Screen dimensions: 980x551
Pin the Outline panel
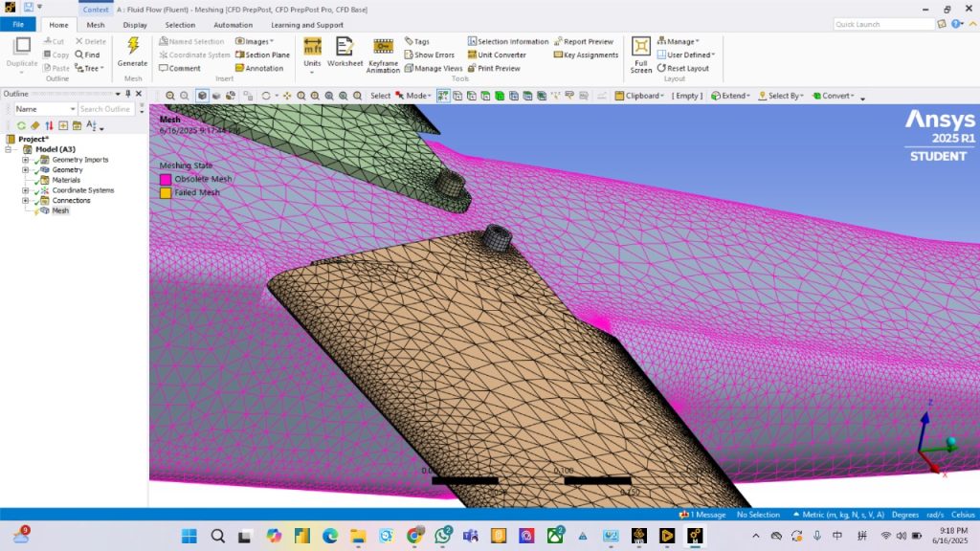128,94
